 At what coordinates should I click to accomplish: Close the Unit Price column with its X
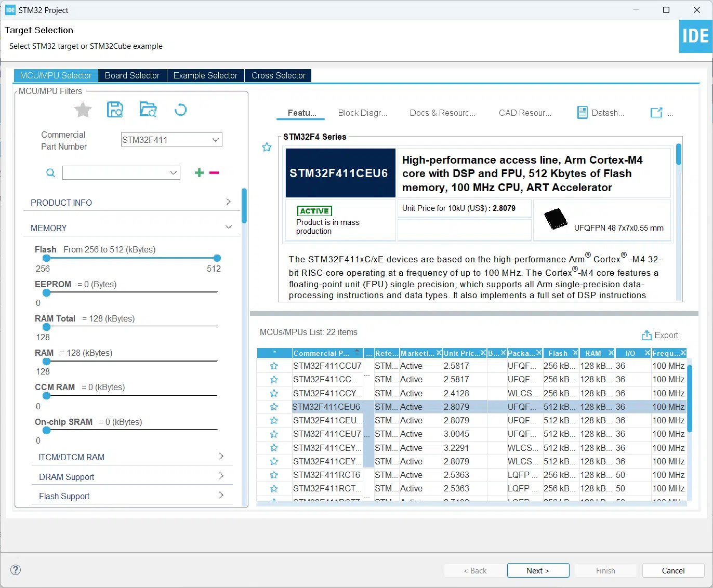click(x=483, y=353)
